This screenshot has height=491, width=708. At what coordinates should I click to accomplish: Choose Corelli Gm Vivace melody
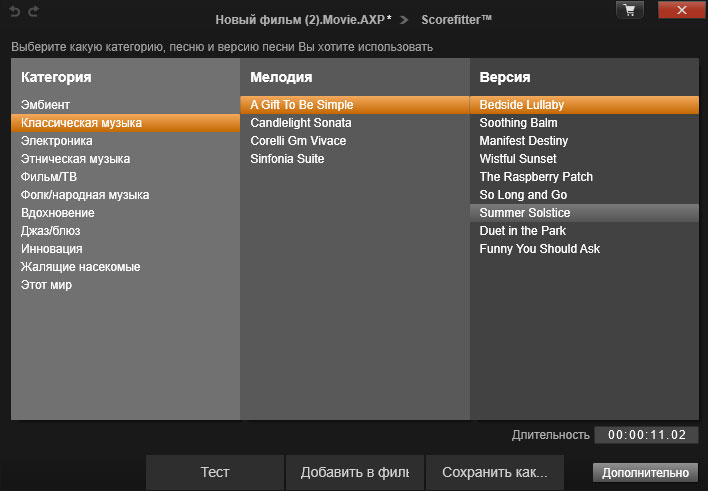tap(298, 141)
